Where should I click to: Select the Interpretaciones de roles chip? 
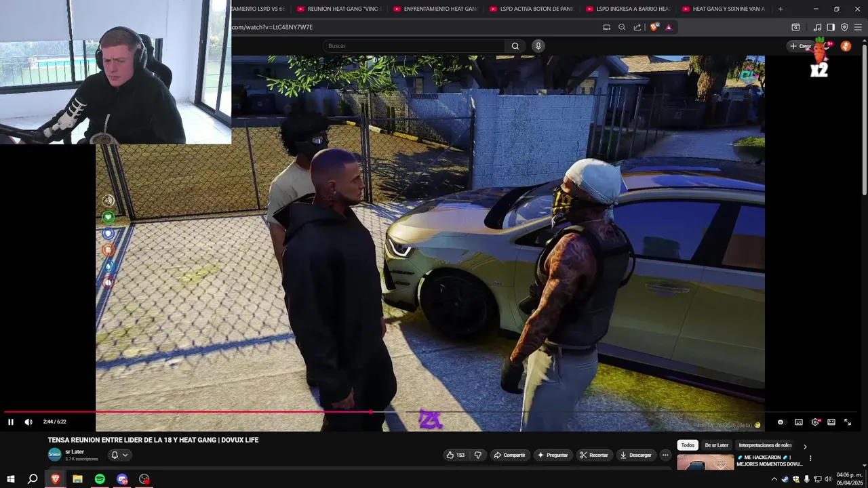click(x=765, y=445)
